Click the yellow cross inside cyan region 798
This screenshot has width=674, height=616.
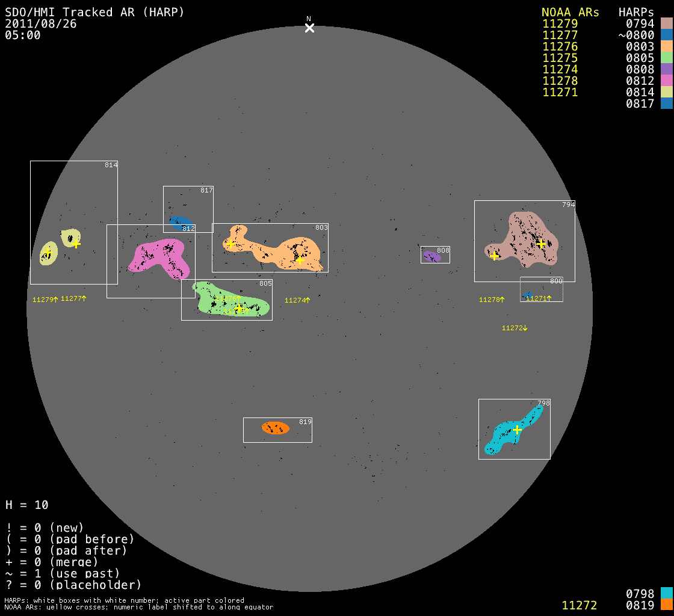(x=516, y=430)
